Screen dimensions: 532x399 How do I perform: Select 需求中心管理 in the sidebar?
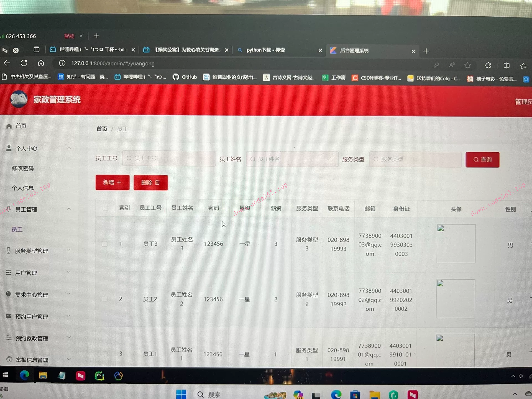coord(9,295)
